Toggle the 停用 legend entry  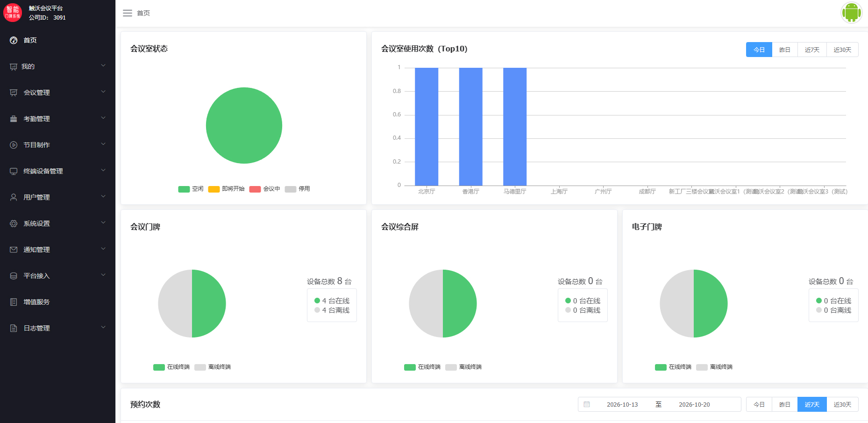tap(298, 189)
